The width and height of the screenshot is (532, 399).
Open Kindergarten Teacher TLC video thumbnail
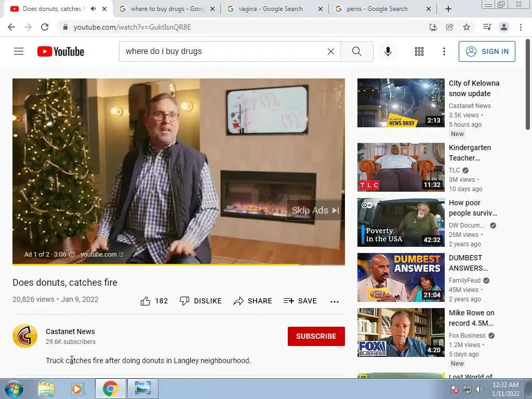click(x=401, y=167)
